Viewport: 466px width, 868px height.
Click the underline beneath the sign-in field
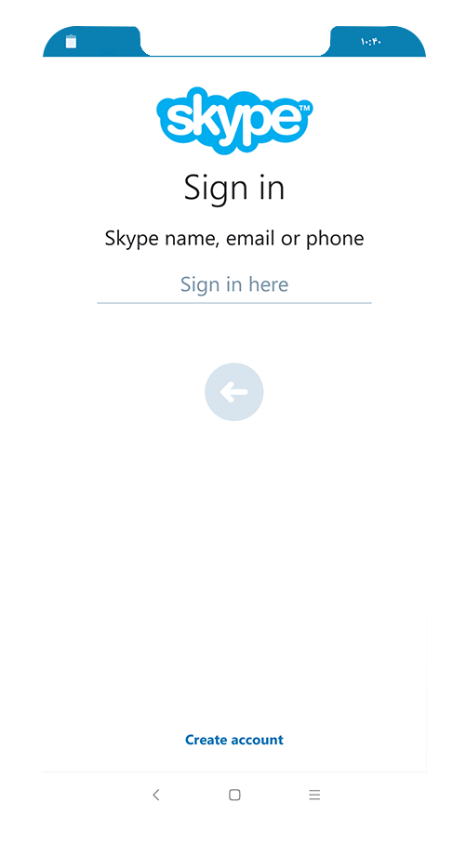tap(233, 303)
